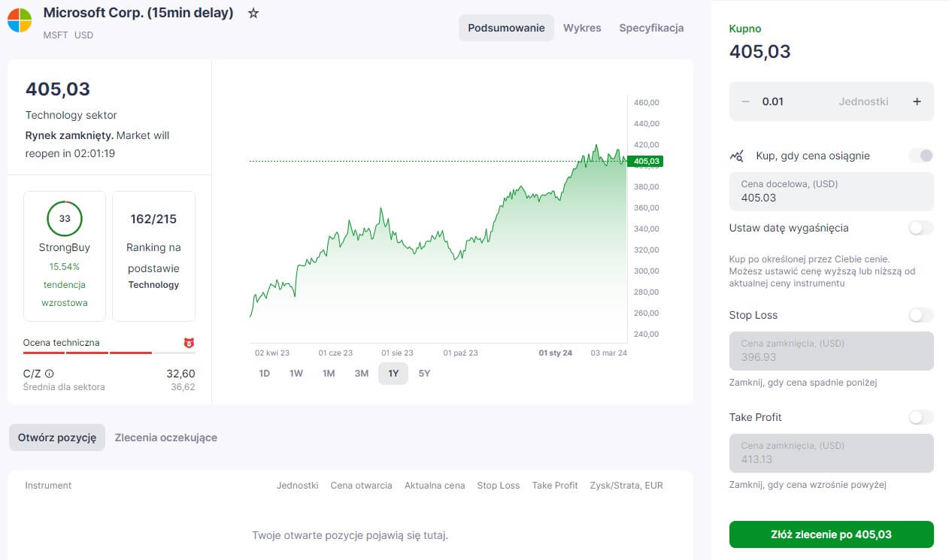Click the Cena docelowa price input field

(832, 192)
